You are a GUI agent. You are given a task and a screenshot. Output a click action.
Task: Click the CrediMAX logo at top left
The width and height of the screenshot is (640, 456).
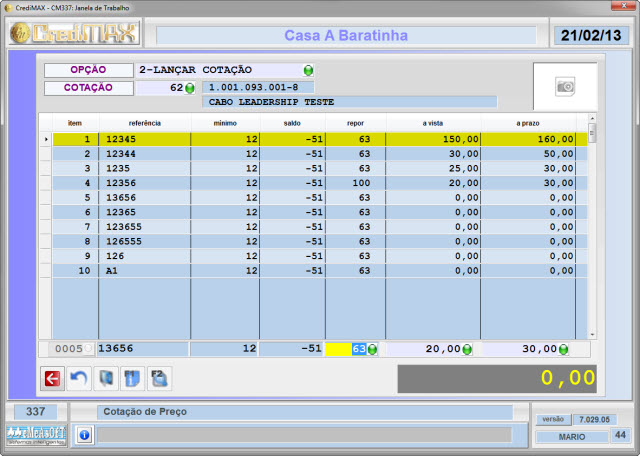(75, 35)
